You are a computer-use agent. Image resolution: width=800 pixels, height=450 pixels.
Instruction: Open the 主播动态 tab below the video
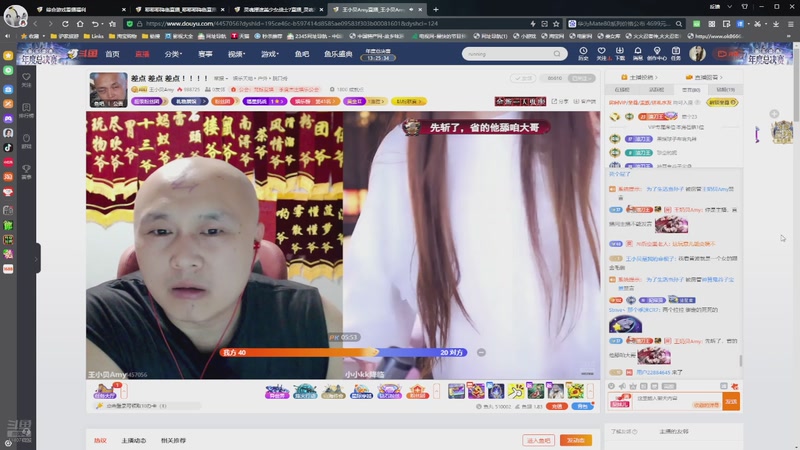click(134, 440)
